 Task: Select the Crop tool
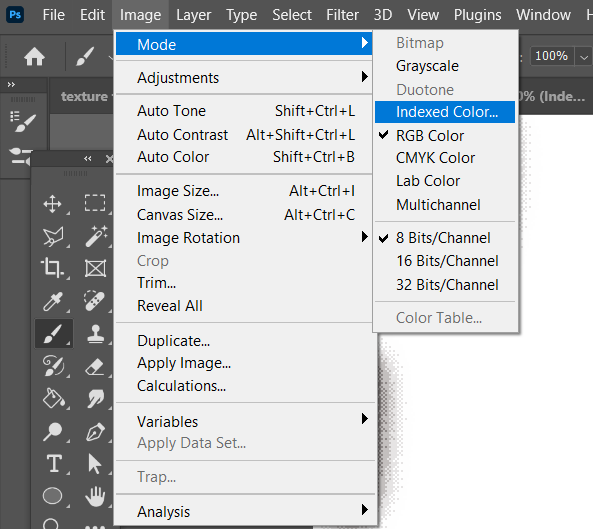click(x=52, y=267)
